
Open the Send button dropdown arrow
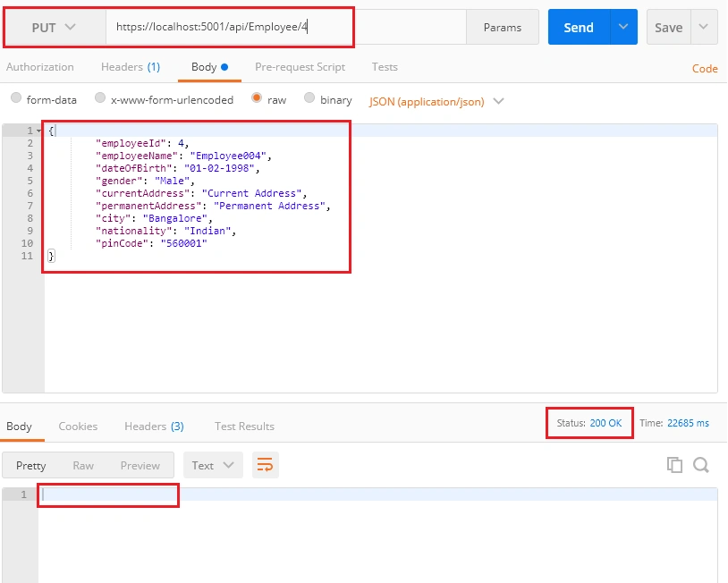pos(623,27)
